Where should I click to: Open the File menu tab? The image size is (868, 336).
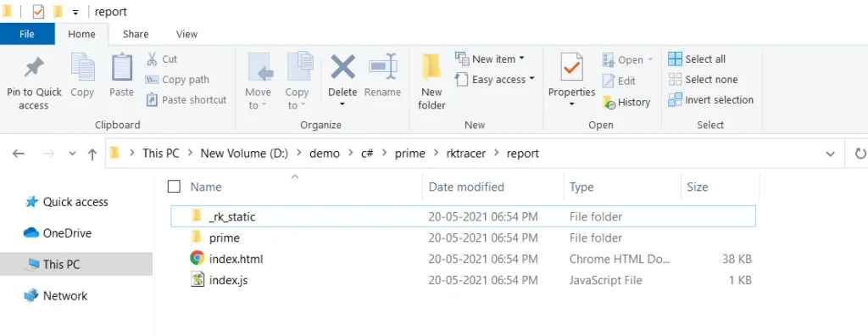[27, 34]
